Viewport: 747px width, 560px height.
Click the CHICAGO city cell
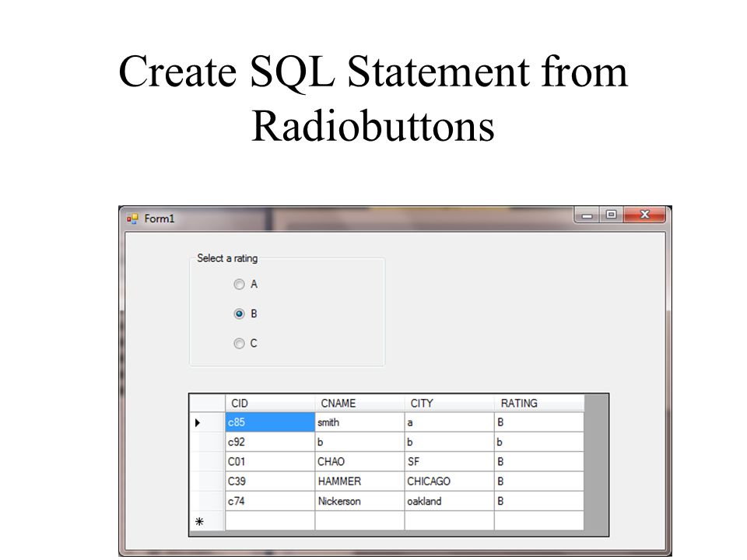click(449, 481)
